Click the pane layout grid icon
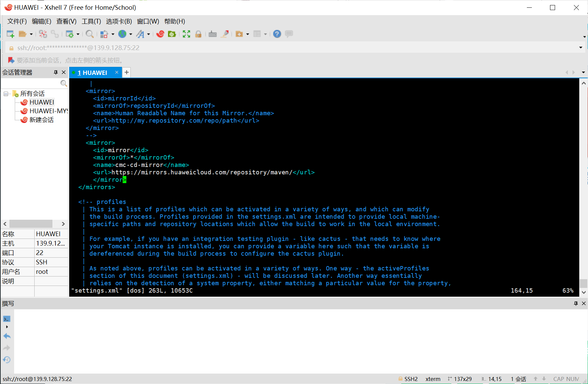 point(257,34)
